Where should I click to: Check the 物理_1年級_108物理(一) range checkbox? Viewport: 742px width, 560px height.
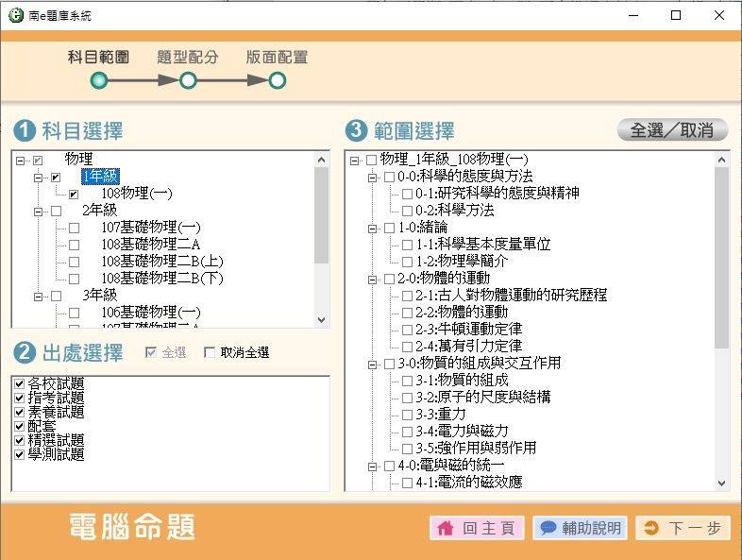point(372,160)
